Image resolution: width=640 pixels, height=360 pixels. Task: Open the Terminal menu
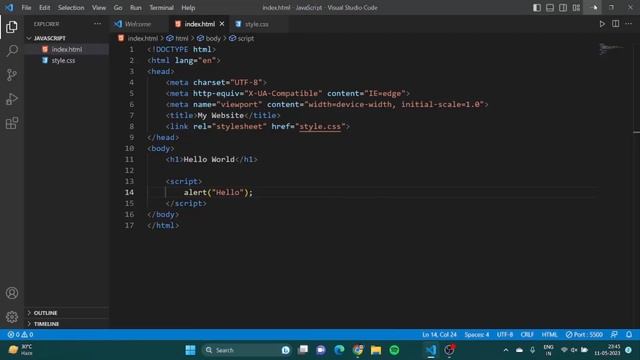click(161, 8)
